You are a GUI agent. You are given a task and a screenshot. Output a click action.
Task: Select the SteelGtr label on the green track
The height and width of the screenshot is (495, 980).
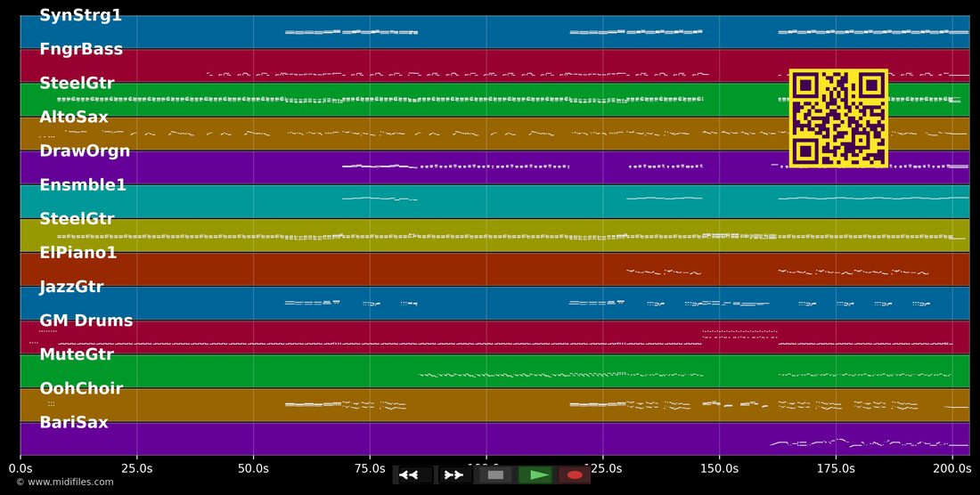pyautogui.click(x=77, y=83)
